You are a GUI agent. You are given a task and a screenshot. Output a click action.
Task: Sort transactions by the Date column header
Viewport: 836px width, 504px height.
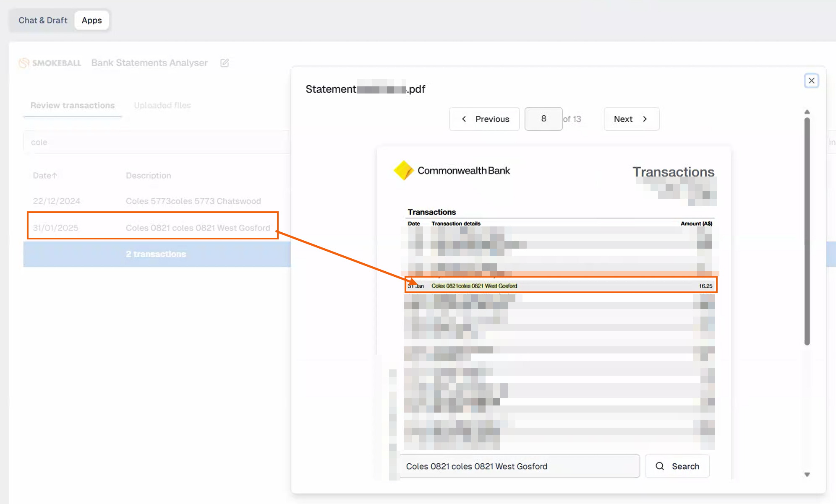tap(45, 176)
